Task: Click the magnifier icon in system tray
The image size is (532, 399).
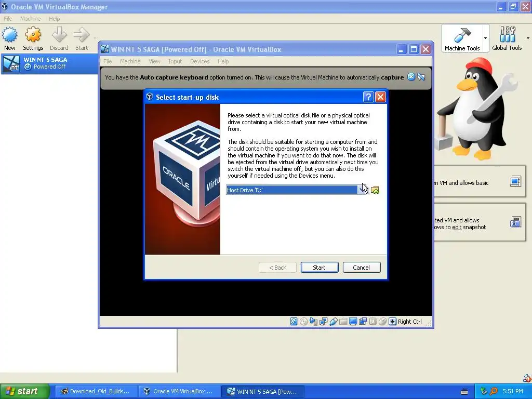Action: (x=494, y=391)
